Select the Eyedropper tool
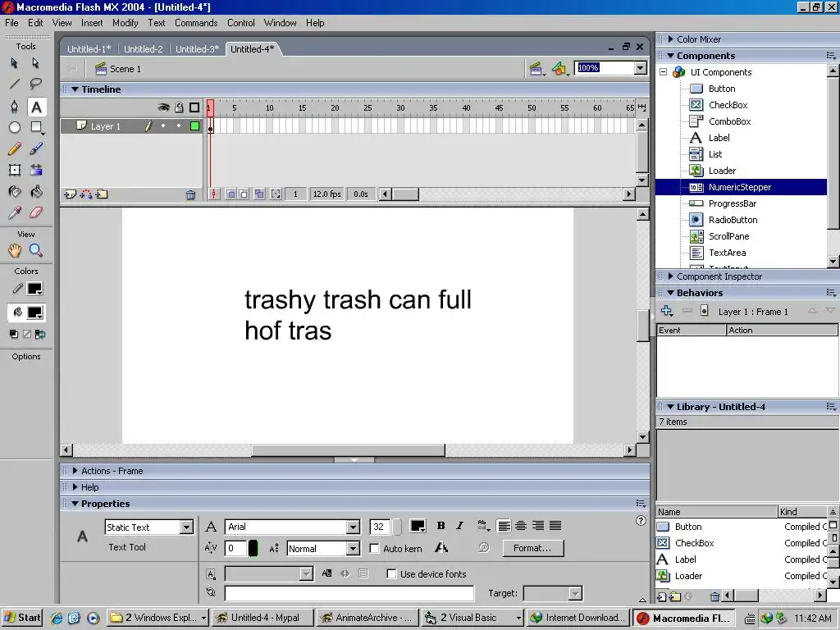 (x=15, y=213)
